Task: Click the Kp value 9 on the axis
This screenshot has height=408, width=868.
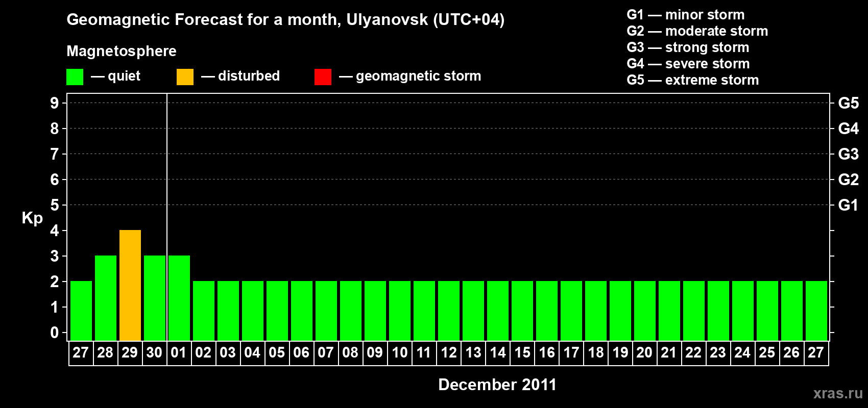Action: (x=55, y=103)
